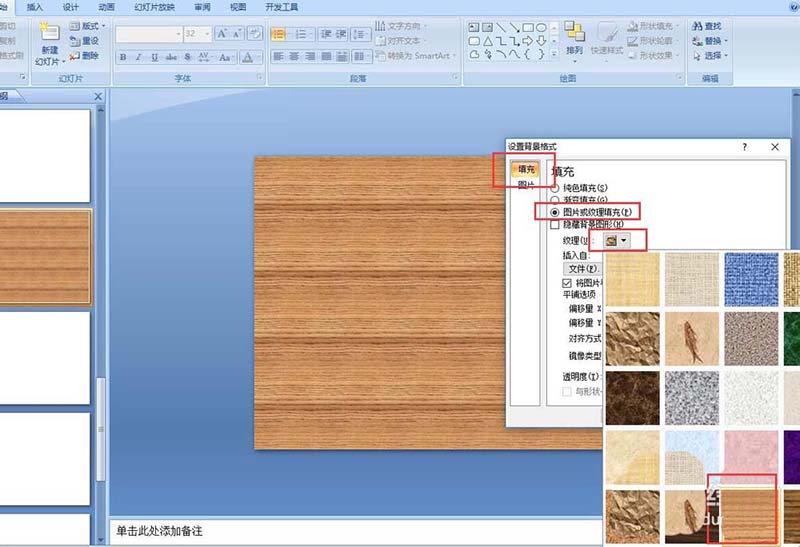Toggle hide background graphics (隐藏背景图形) checkbox
Screen dimensions: 800x547
coord(555,225)
